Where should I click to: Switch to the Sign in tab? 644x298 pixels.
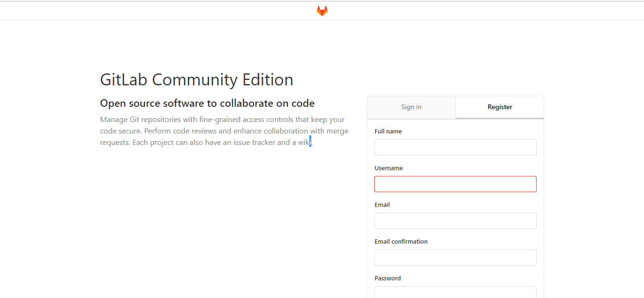click(411, 107)
